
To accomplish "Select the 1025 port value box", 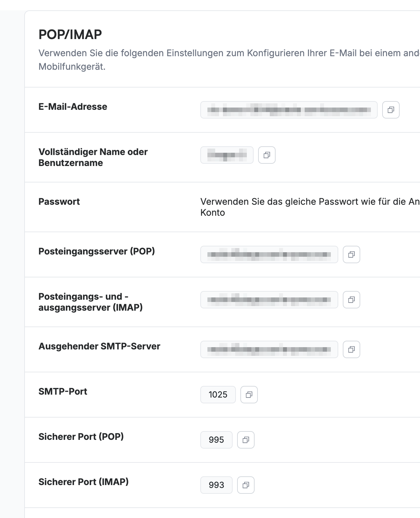I will [218, 395].
